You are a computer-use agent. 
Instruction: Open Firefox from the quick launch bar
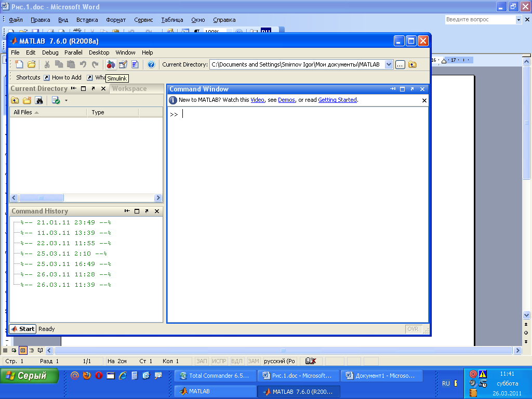click(x=87, y=375)
